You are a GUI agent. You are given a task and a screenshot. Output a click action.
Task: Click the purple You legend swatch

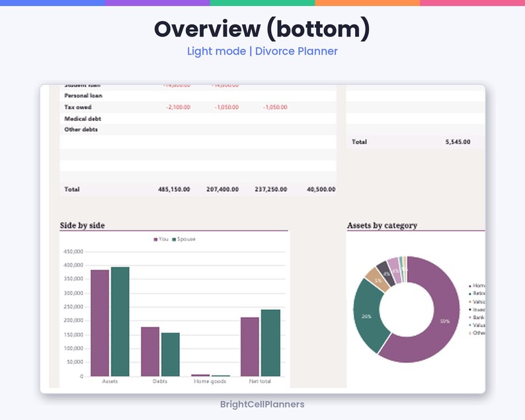tap(155, 239)
